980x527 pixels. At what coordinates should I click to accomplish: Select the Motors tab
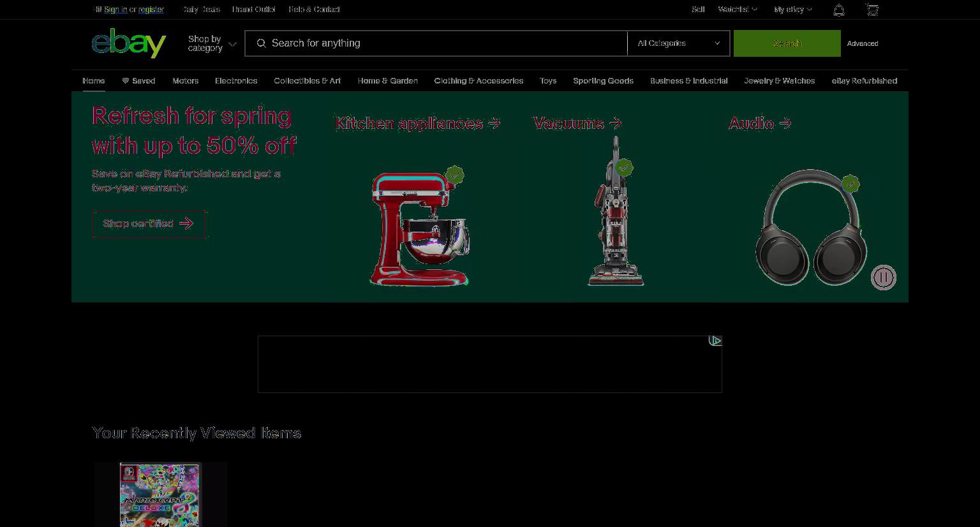pos(185,81)
